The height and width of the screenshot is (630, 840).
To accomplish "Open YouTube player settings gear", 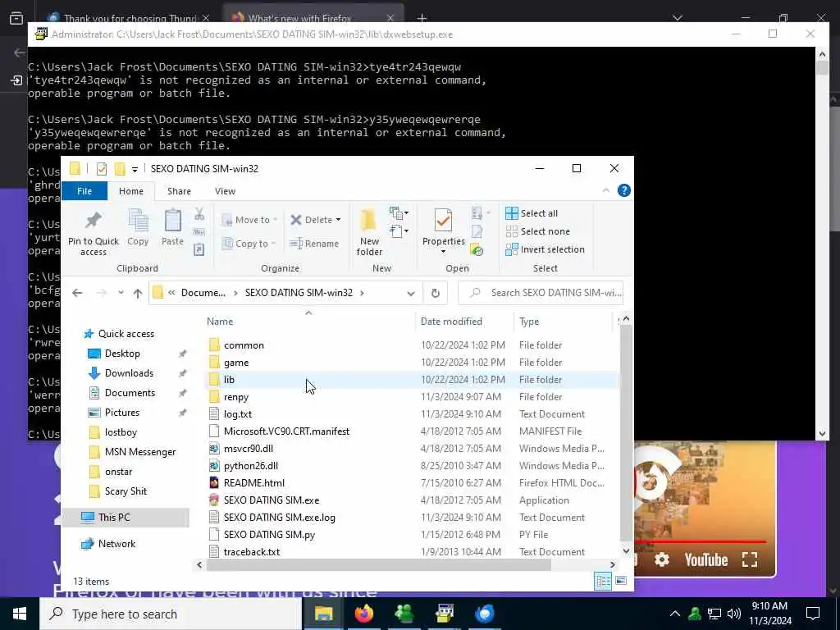I will pos(662,560).
